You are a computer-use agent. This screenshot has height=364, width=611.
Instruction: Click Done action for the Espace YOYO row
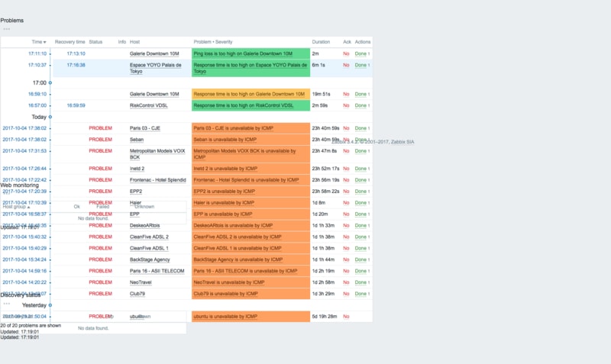coord(360,65)
